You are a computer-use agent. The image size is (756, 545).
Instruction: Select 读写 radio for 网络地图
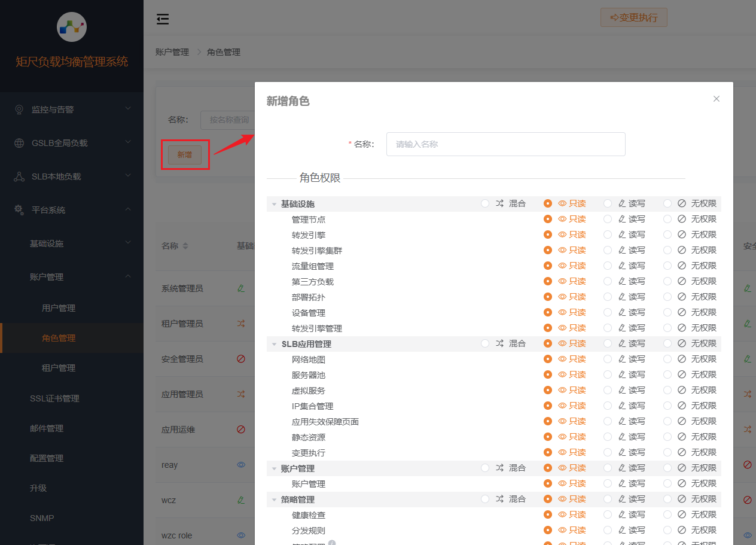(x=608, y=359)
